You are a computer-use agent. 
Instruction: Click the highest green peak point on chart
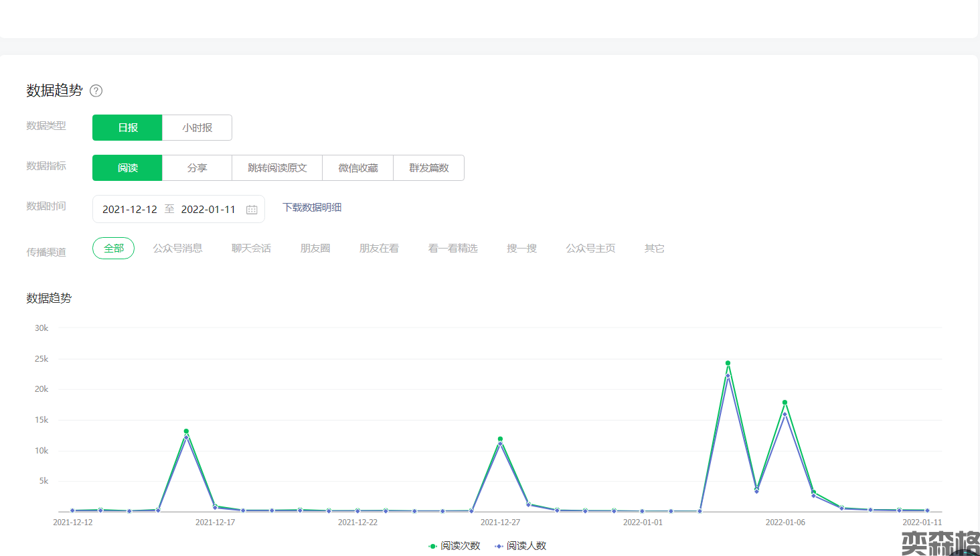click(x=728, y=363)
